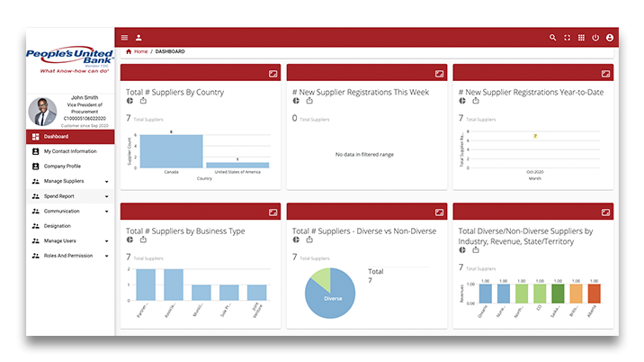Open My Contact Information menu item
Screen dimensions: 644x362
coord(69,151)
